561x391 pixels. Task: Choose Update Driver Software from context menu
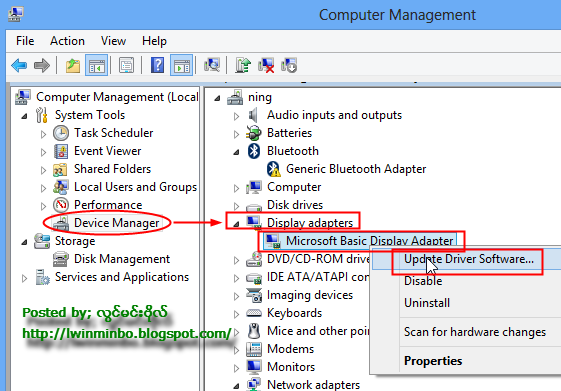[469, 259]
